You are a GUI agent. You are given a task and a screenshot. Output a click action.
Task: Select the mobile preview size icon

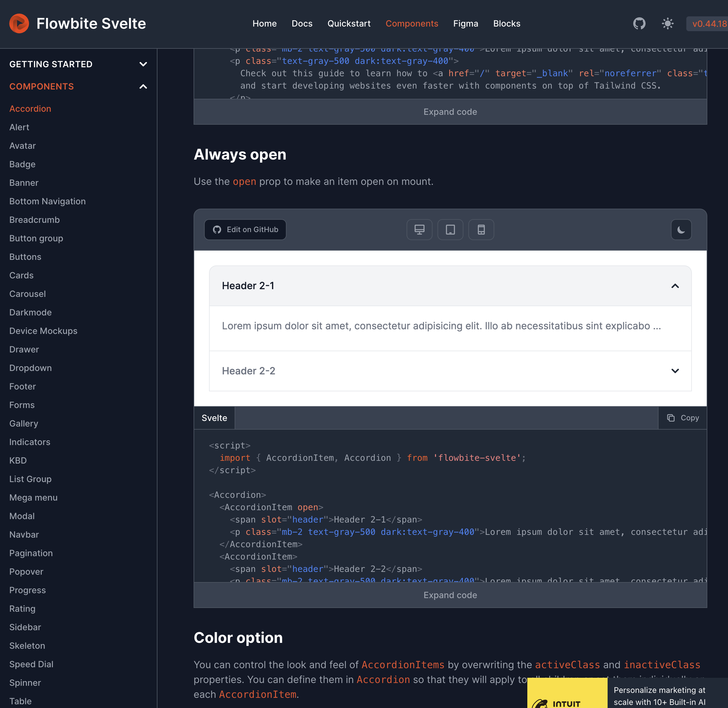(x=481, y=229)
